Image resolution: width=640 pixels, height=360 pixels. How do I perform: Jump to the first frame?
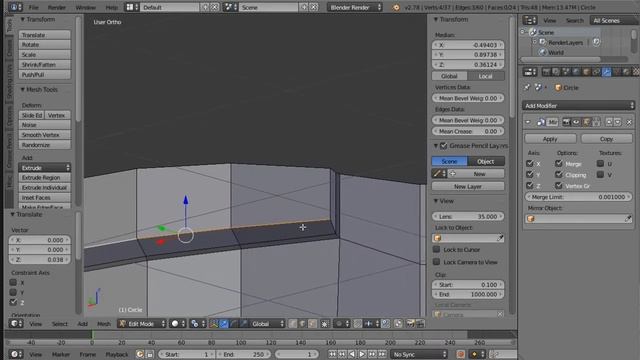pyautogui.click(x=332, y=354)
